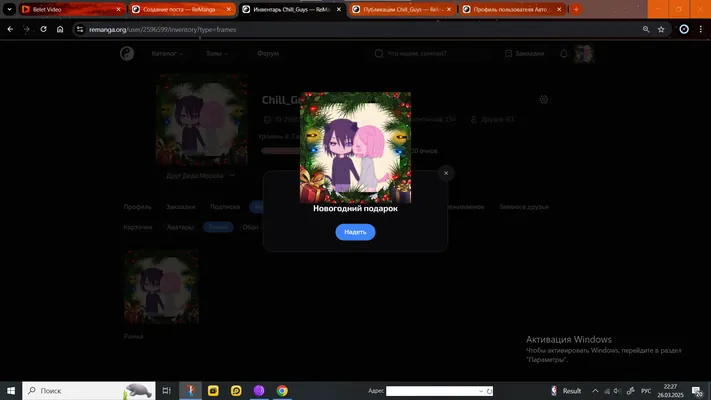Click the blue Надеть button
The height and width of the screenshot is (400, 711).
(x=355, y=232)
